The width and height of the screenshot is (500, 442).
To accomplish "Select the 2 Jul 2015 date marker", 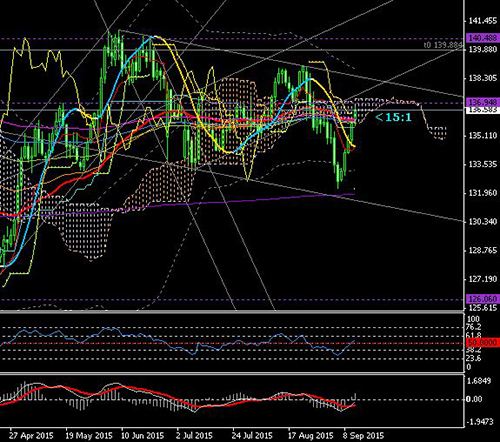I will [194, 435].
